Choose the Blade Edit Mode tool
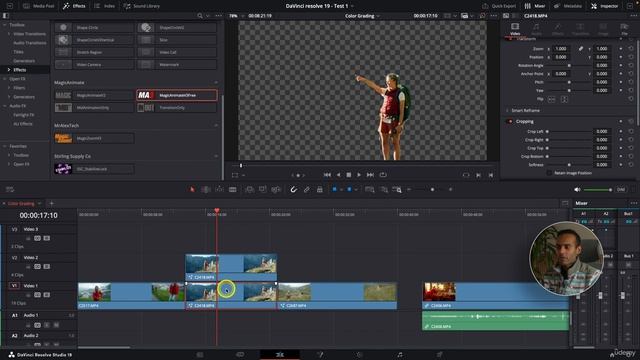This screenshot has width=640, height=360. click(233, 189)
